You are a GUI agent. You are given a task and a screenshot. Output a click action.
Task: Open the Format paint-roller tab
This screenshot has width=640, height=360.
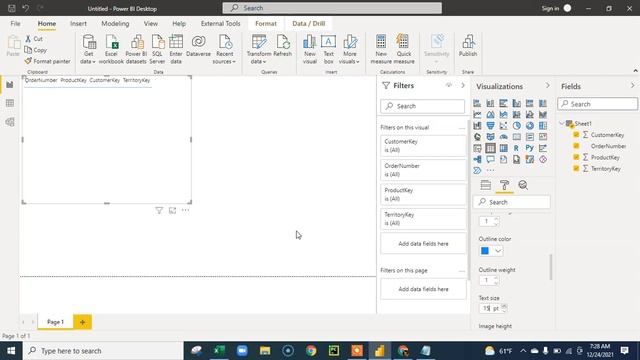tap(504, 185)
